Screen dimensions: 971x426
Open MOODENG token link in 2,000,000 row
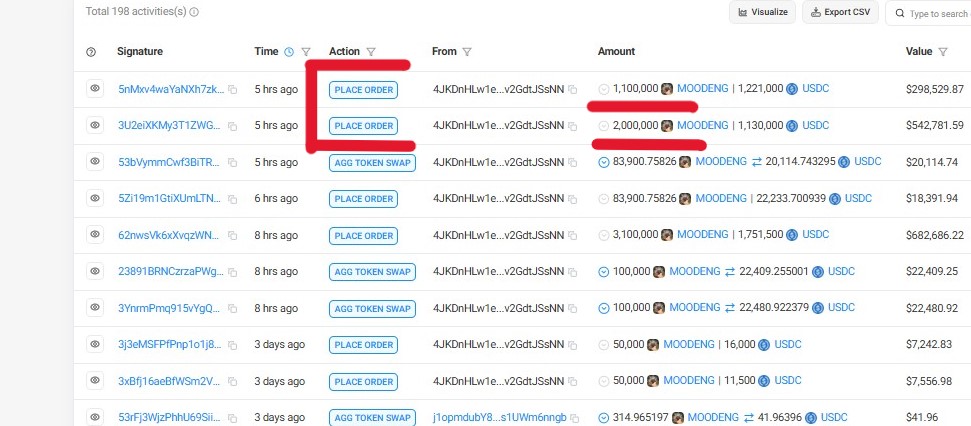702,125
